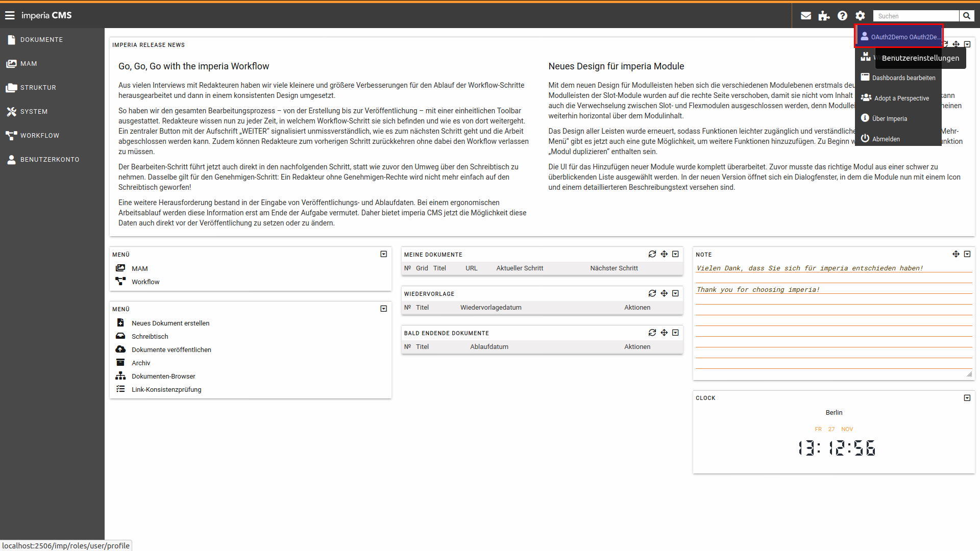Collapse the Clock widget
The width and height of the screenshot is (980, 551).
(967, 398)
